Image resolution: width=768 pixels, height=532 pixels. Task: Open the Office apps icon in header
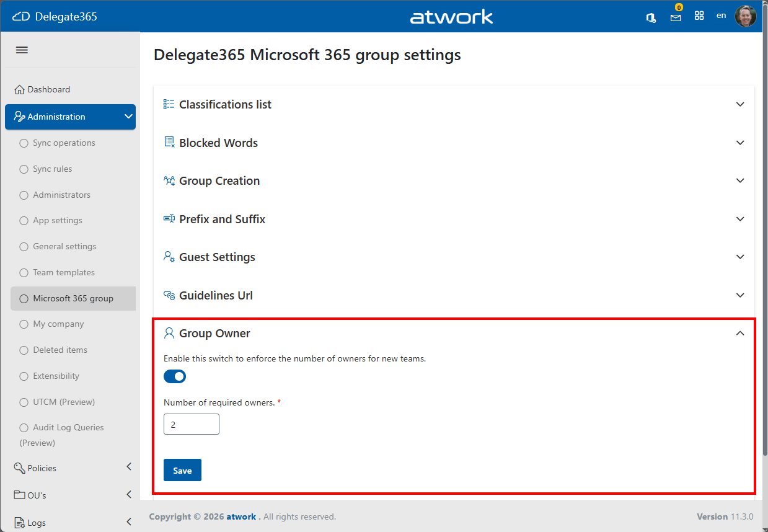tap(651, 17)
